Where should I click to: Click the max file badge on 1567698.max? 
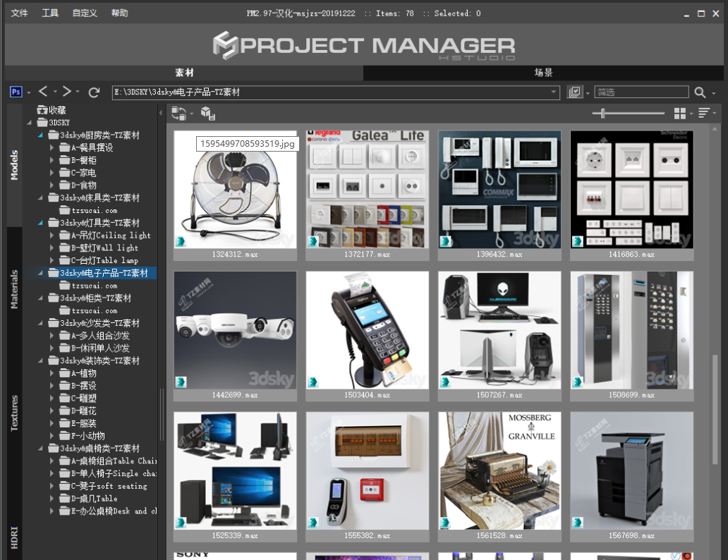click(x=578, y=523)
